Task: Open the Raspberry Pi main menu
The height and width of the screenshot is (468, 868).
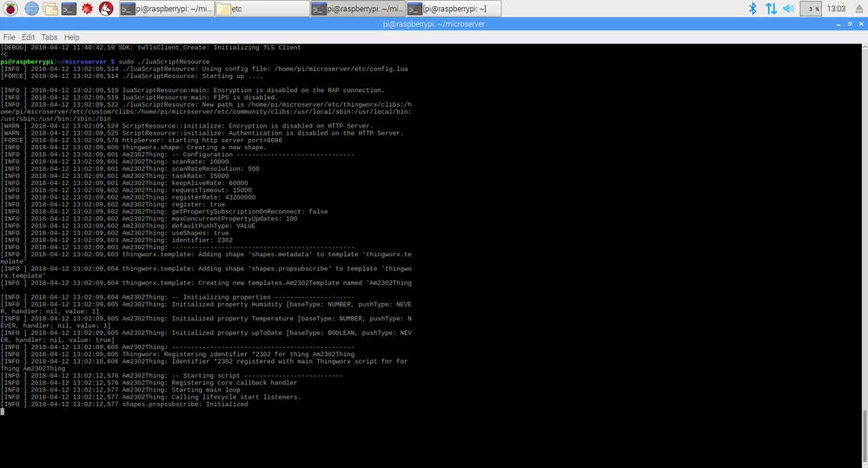Action: pos(10,9)
